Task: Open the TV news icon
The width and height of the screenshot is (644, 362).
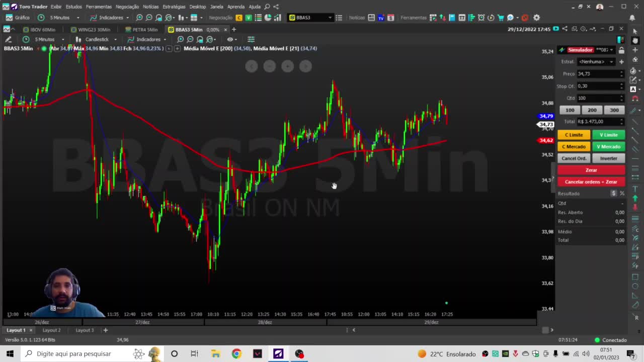Action: click(381, 18)
